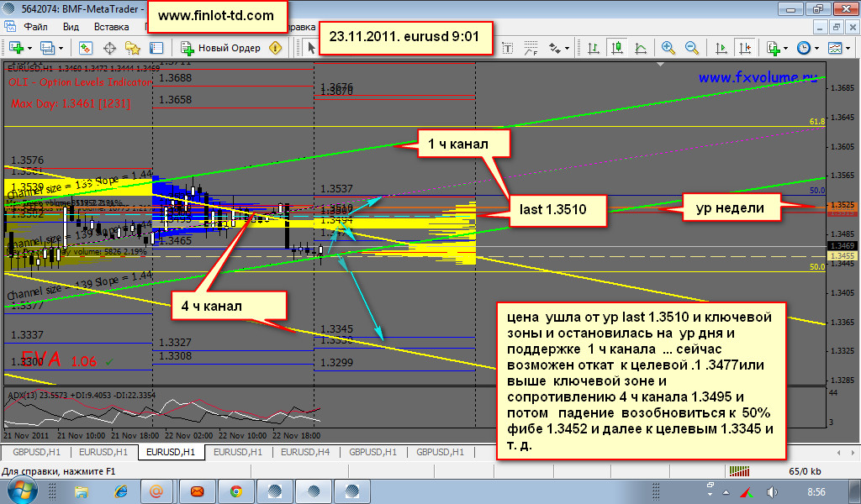Expand the Periods dropdown arrow
The height and width of the screenshot is (504, 861).
pyautogui.click(x=816, y=48)
